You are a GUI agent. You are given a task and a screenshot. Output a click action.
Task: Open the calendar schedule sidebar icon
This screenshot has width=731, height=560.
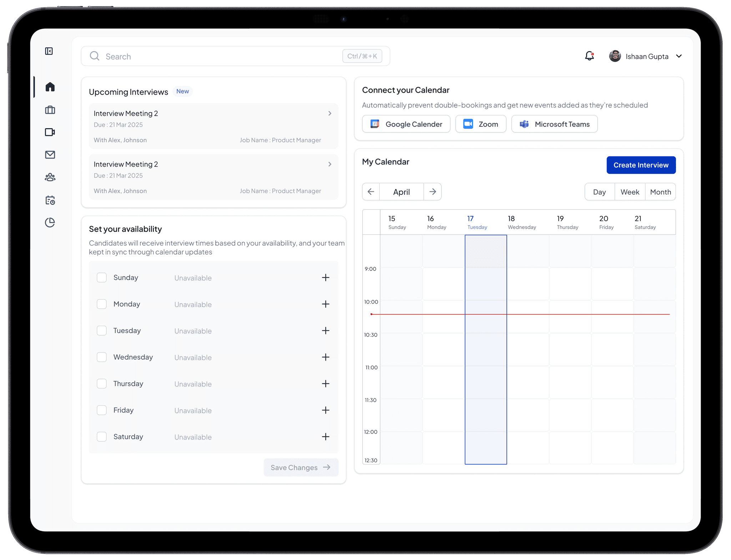click(50, 200)
